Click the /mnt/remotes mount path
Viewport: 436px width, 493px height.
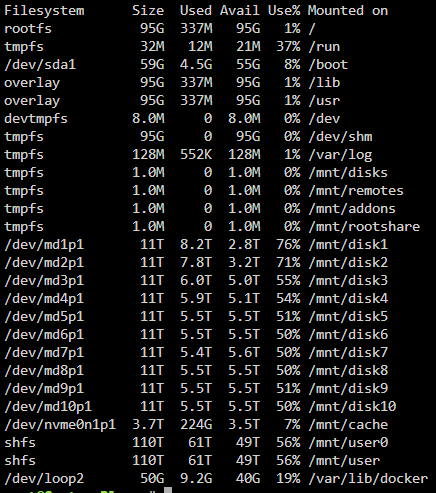coord(356,191)
